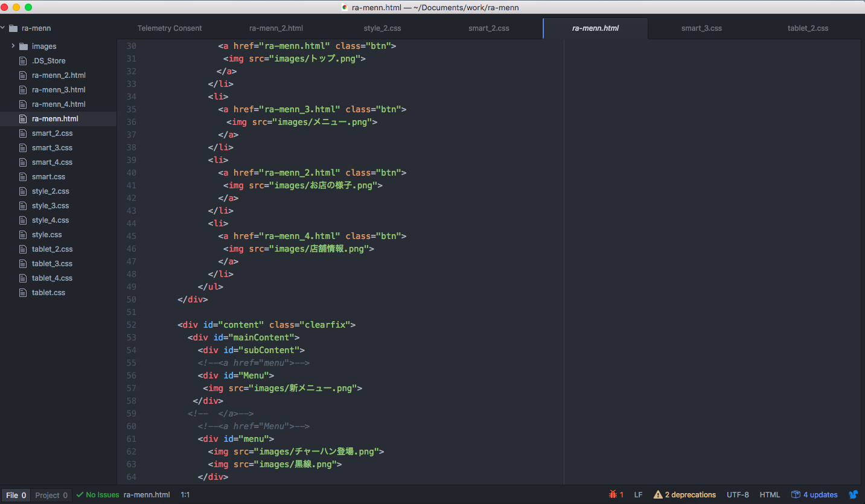
Task: Click the .DS_Store file icon
Action: (24, 61)
